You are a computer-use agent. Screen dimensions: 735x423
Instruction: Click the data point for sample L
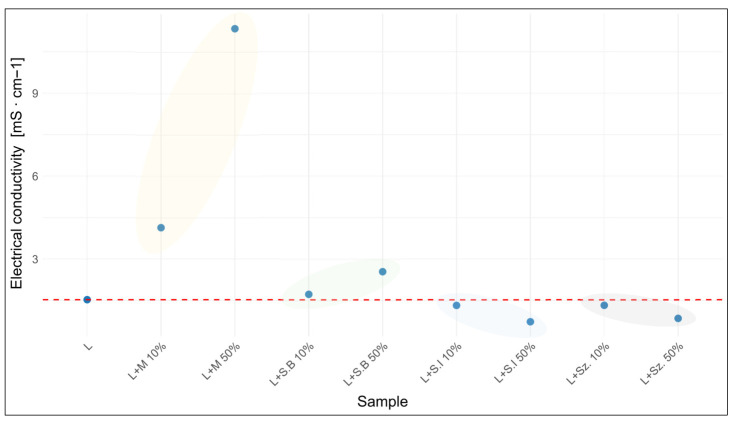pos(87,300)
